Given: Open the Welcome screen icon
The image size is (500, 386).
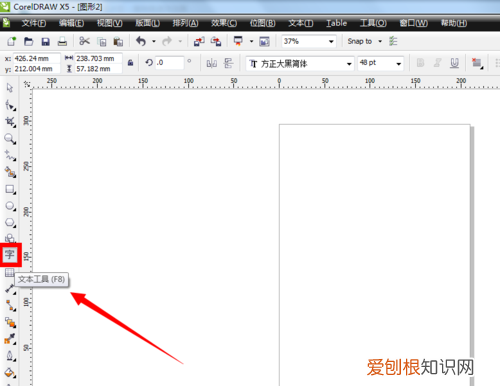Looking at the screenshot, I should pos(264,42).
